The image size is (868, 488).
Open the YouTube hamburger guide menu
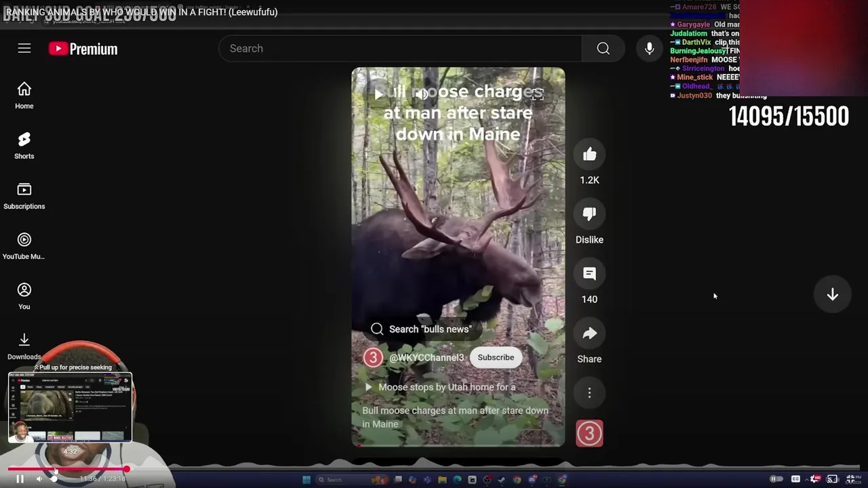click(x=24, y=48)
